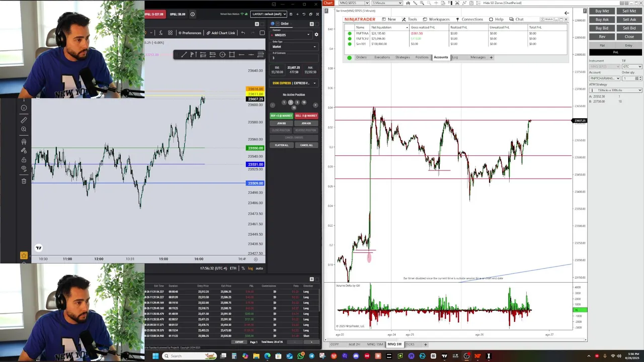This screenshot has height=362, width=644.
Task: Open the 5 Minute interval dropdown
Action: pos(387,3)
